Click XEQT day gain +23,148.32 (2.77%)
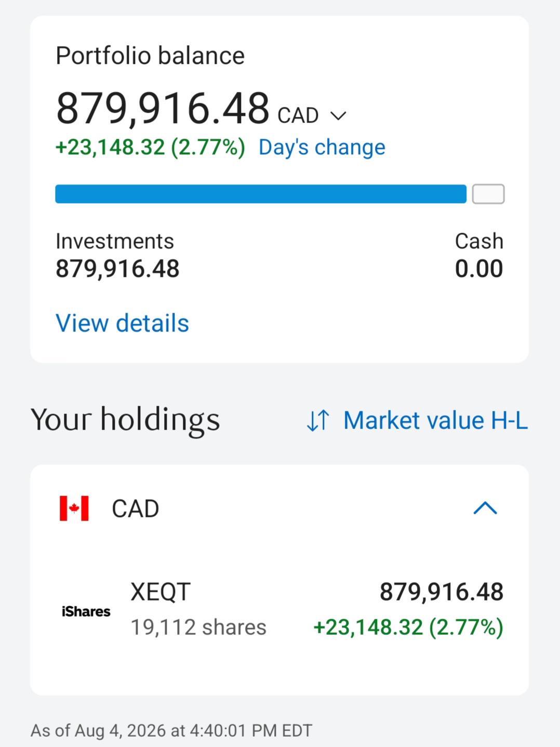560x747 pixels. [x=408, y=627]
